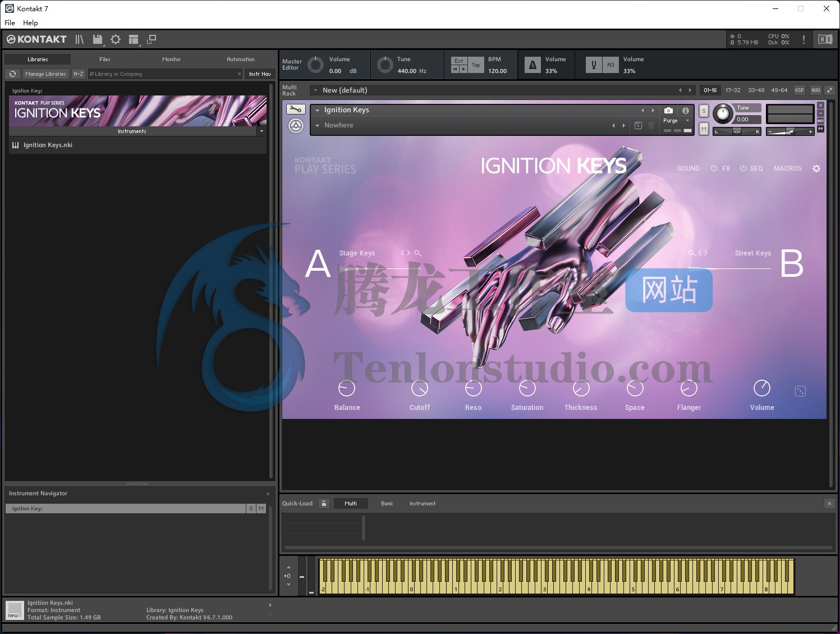
Task: Open the Help menu
Action: pyautogui.click(x=30, y=22)
